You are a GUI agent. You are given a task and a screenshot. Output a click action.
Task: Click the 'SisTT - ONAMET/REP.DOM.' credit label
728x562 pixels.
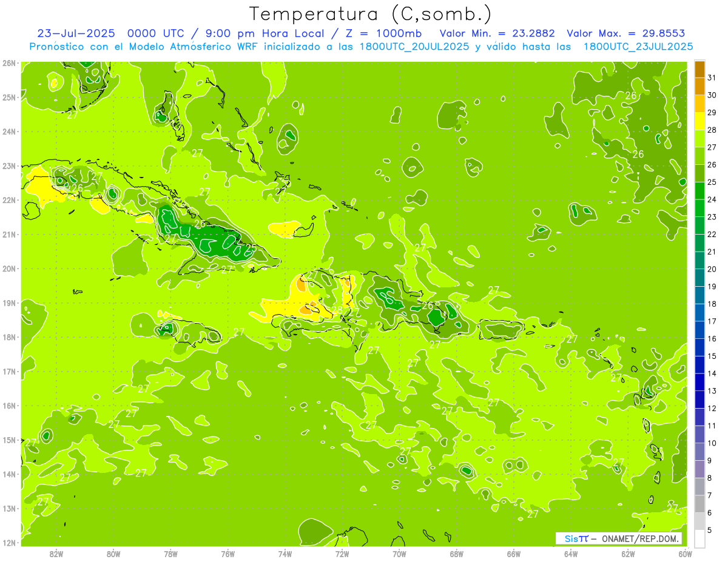pos(619,538)
